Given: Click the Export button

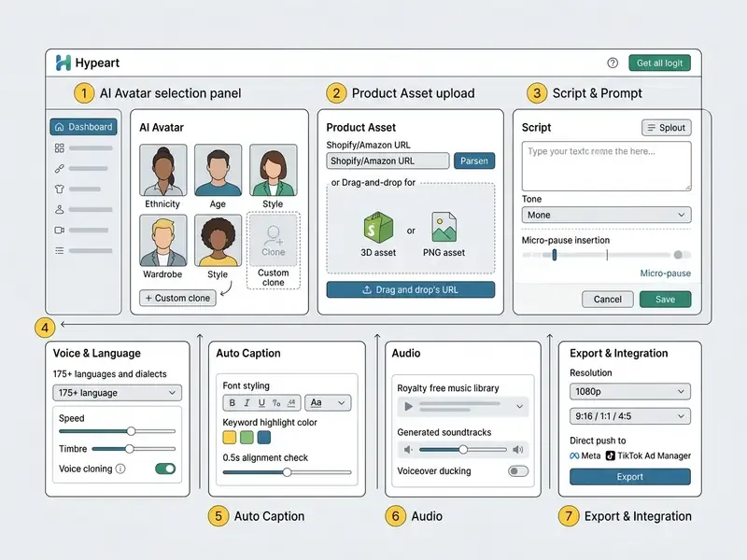Looking at the screenshot, I should pyautogui.click(x=629, y=477).
